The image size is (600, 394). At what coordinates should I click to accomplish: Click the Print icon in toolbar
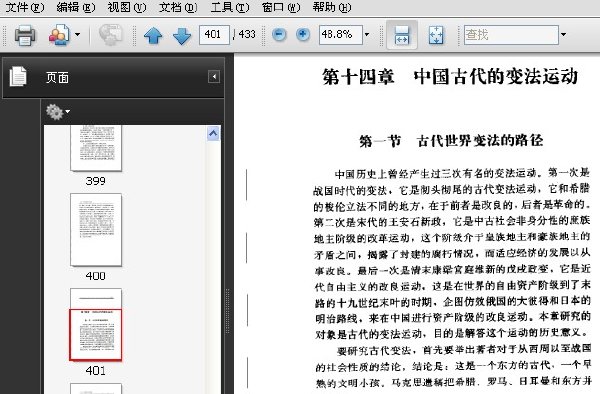[x=25, y=35]
